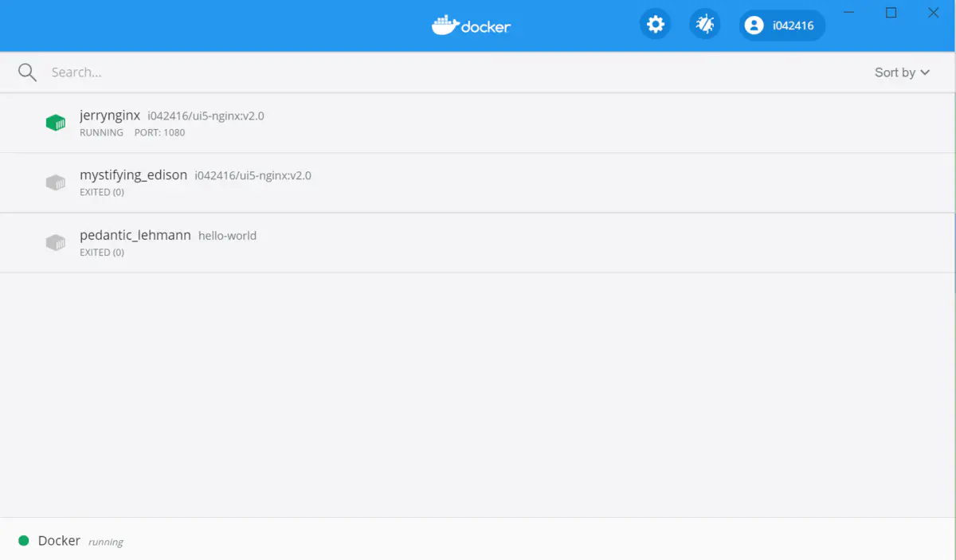Click the gray mystifying_edison container icon
Image resolution: width=956 pixels, height=560 pixels.
tap(56, 182)
